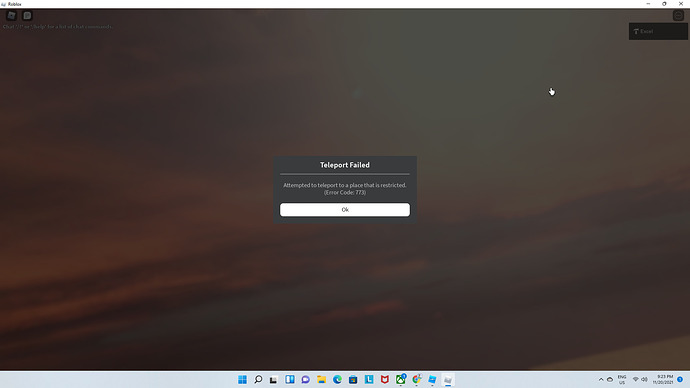
Task: Open the Windows Start menu
Action: coord(242,380)
